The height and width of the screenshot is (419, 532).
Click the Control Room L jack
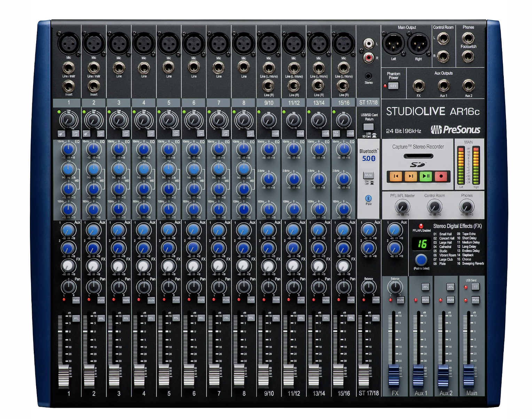(x=443, y=38)
